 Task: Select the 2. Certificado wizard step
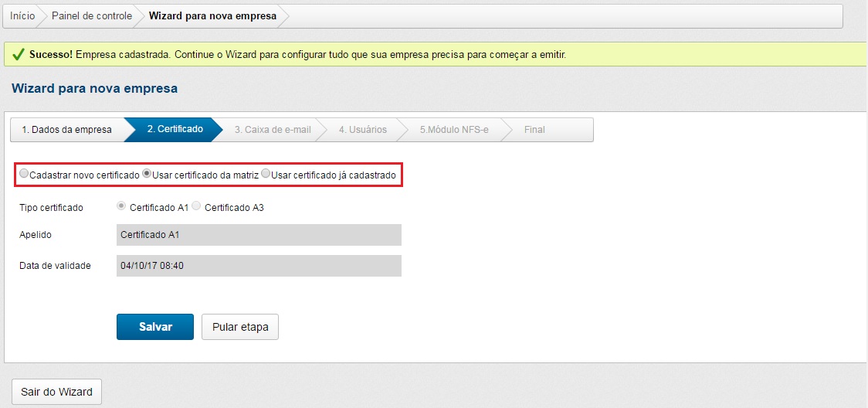point(175,130)
